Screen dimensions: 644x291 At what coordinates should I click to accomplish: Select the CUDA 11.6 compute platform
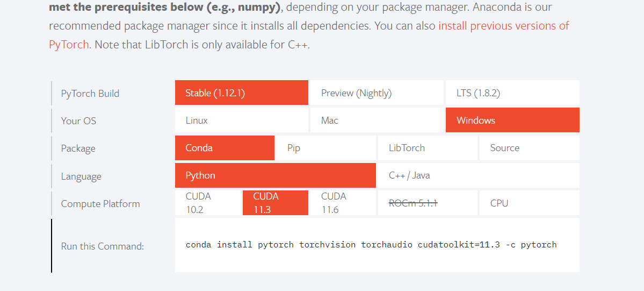[343, 203]
